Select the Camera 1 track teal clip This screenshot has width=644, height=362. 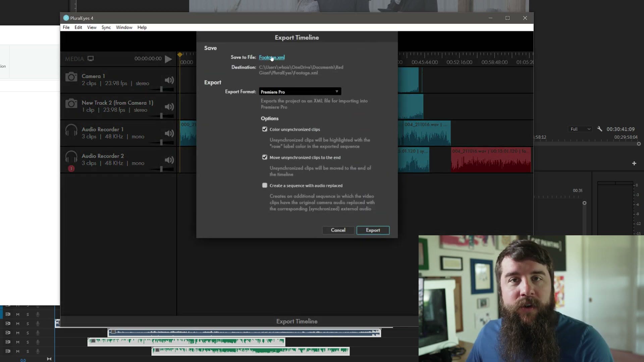408,80
